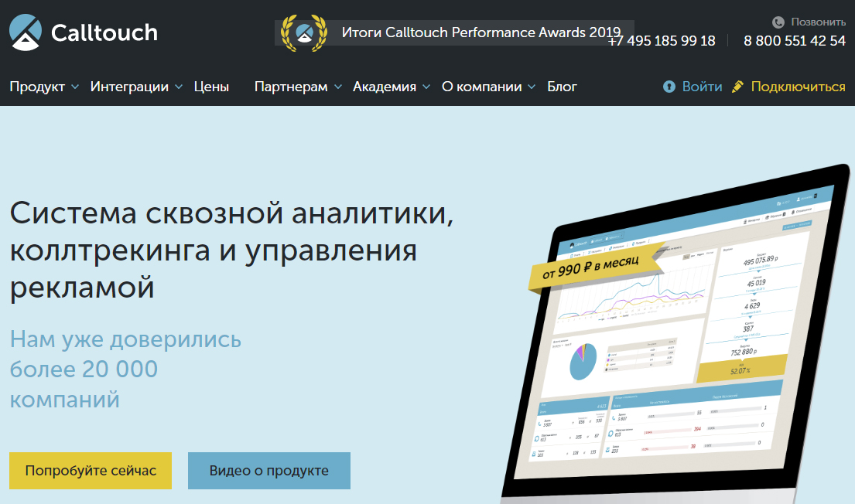Click phone number +7 495 185 99 18
This screenshot has height=504, width=855.
(662, 41)
